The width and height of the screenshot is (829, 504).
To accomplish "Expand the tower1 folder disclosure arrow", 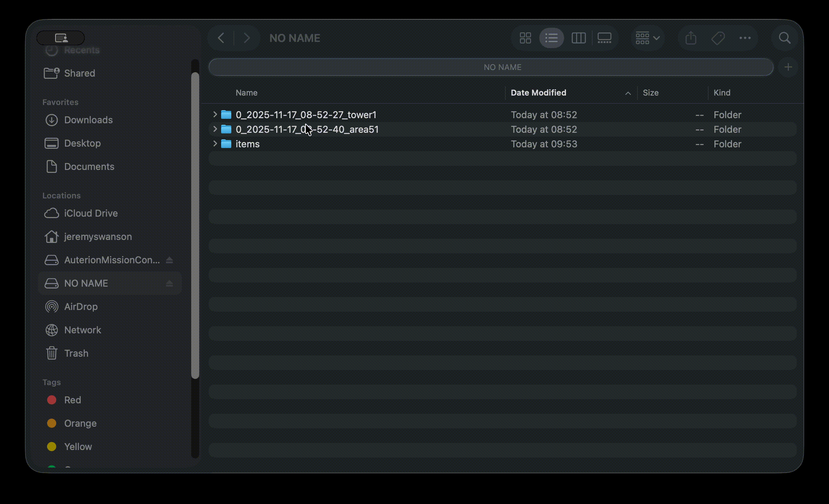I will 215,115.
